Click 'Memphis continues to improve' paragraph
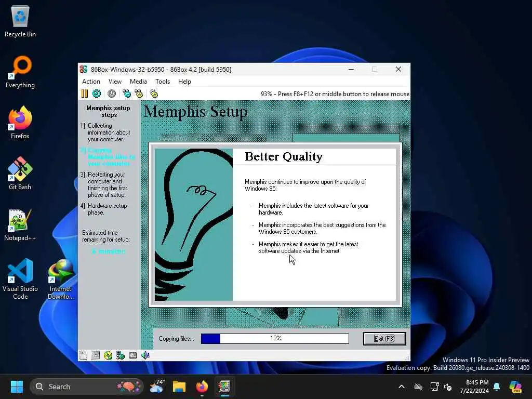This screenshot has width=532, height=399. (x=305, y=185)
